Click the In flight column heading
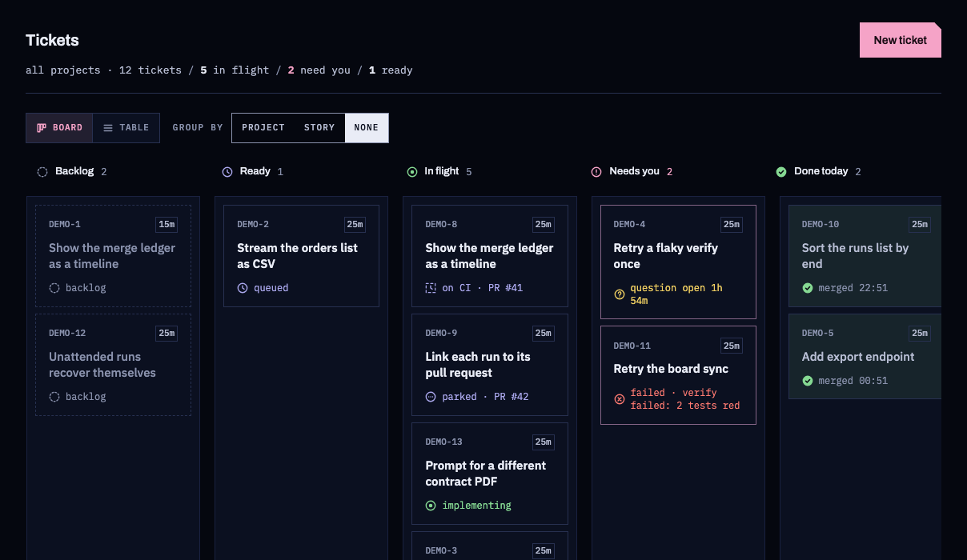The image size is (967, 560). [442, 171]
